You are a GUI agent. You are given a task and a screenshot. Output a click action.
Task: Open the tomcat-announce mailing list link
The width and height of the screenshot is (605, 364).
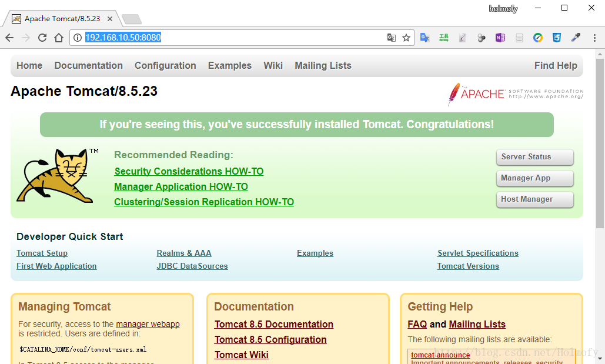pos(440,355)
